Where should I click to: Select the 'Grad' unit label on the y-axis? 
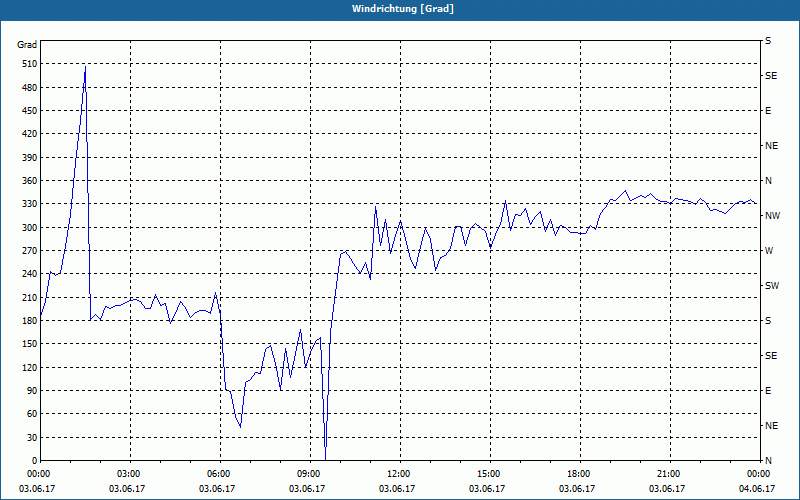27,45
